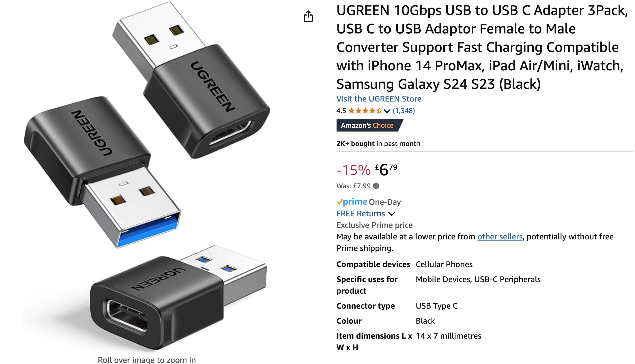
Task: Visit the UGREEN Store link
Action: [379, 99]
